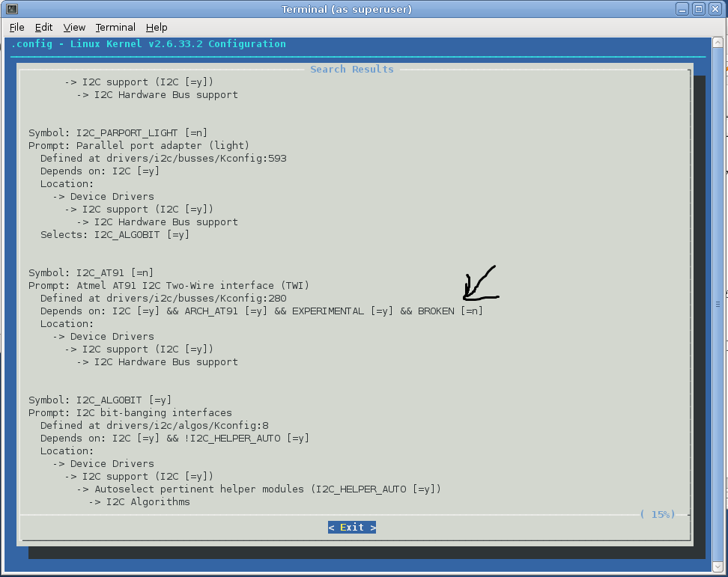Click 'Symbol: I2C_AT91 [=n]' line
Image resolution: width=728 pixels, height=577 pixels.
91,272
